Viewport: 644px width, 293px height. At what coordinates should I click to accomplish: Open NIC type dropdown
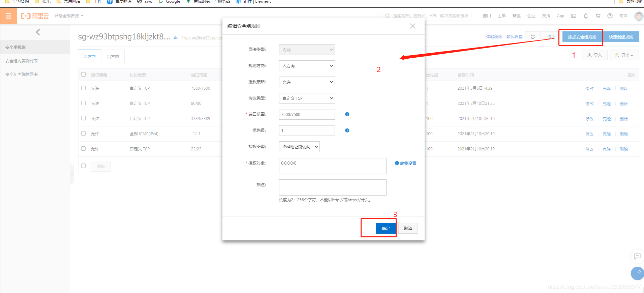coord(307,50)
